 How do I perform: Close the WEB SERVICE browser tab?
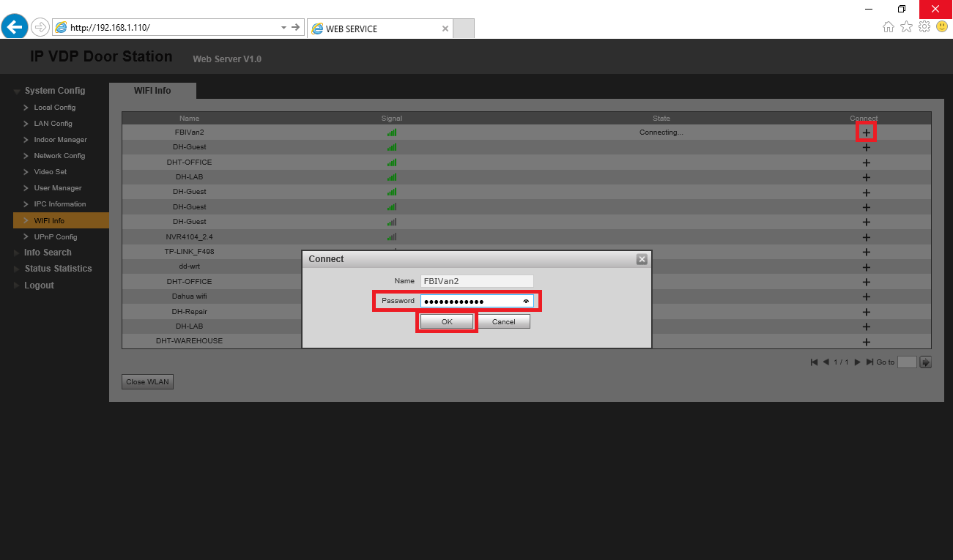point(445,29)
